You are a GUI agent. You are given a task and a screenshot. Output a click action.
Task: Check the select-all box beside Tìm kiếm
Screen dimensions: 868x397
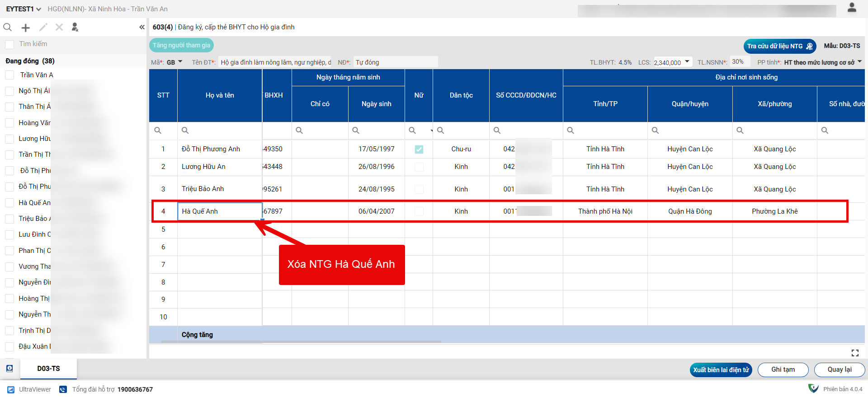coord(9,44)
